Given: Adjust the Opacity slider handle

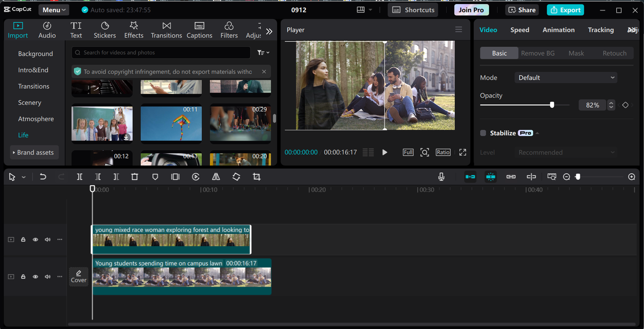Looking at the screenshot, I should point(552,105).
